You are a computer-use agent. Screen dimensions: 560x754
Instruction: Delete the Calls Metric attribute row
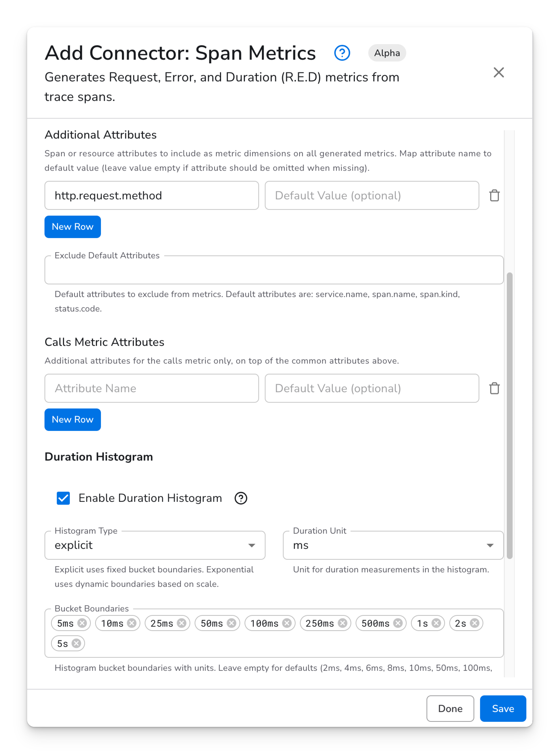coord(494,388)
